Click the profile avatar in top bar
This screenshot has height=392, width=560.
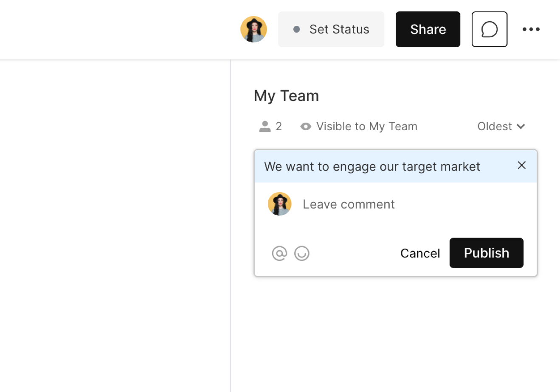pos(253,29)
